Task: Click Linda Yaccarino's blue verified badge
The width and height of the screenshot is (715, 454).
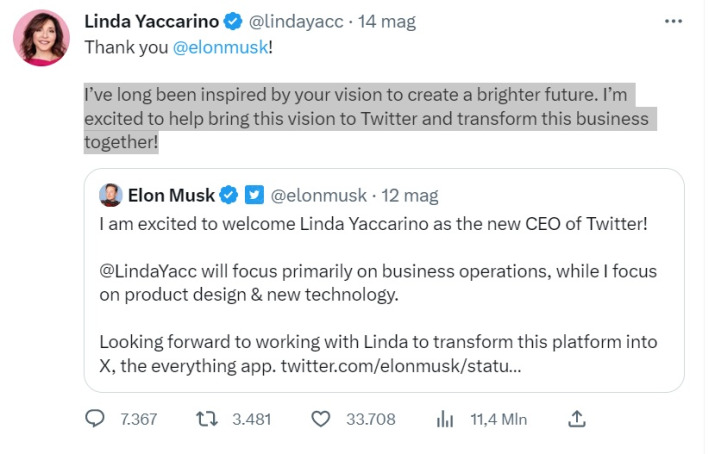Action: click(x=233, y=20)
